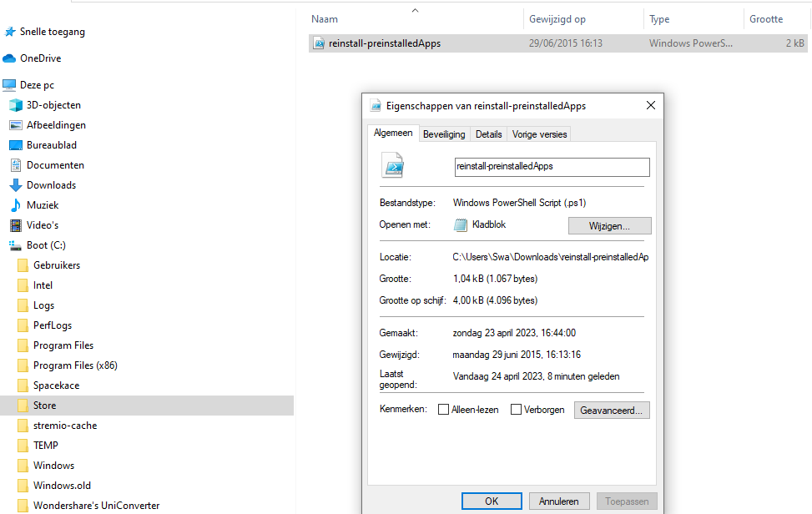This screenshot has height=514, width=812.
Task: Click the Downloads arrow icon
Action: [x=16, y=185]
